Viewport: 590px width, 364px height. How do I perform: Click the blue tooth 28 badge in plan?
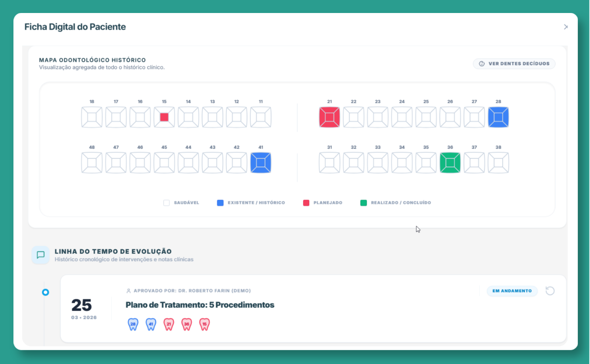[x=133, y=324]
